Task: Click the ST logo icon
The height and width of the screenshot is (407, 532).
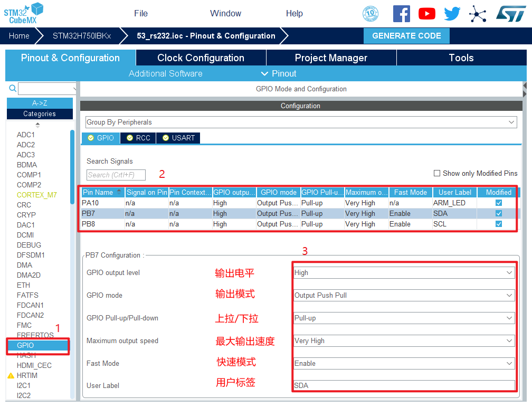Action: click(510, 14)
